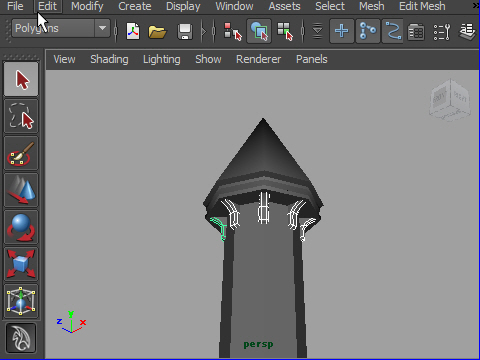Toggle select by object type mode
This screenshot has height=360, width=480.
tap(259, 31)
